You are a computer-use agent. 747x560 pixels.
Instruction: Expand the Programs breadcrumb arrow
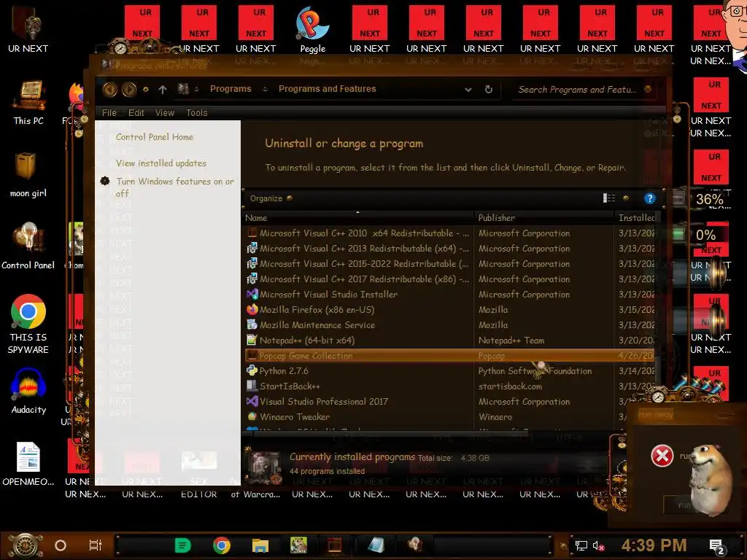[265, 89]
